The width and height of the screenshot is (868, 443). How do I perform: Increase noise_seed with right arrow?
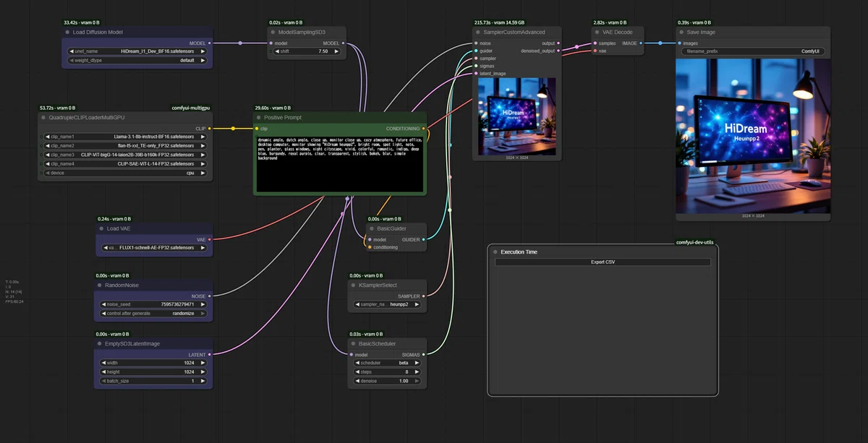(x=203, y=305)
